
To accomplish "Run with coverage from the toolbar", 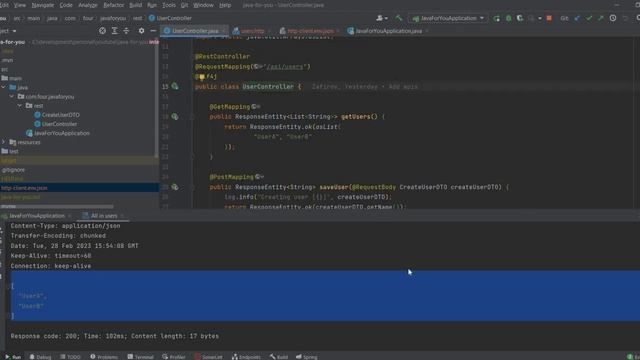I will click(520, 18).
